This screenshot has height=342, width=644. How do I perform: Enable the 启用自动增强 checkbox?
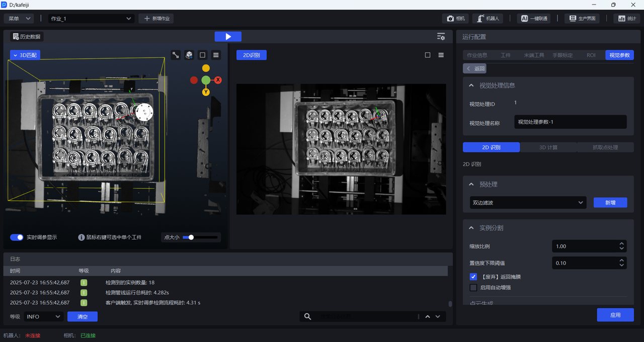pos(473,288)
